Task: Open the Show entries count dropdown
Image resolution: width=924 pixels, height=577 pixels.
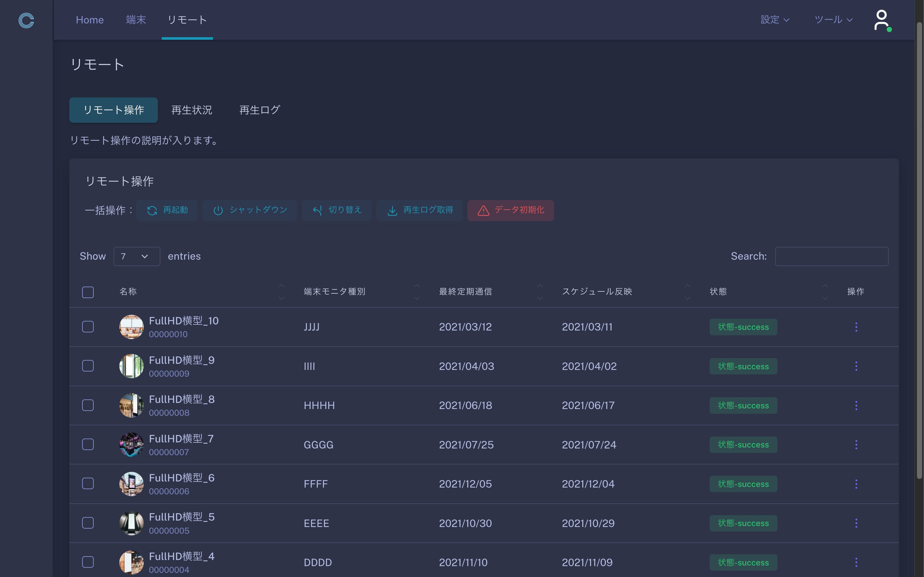Action: 136,256
